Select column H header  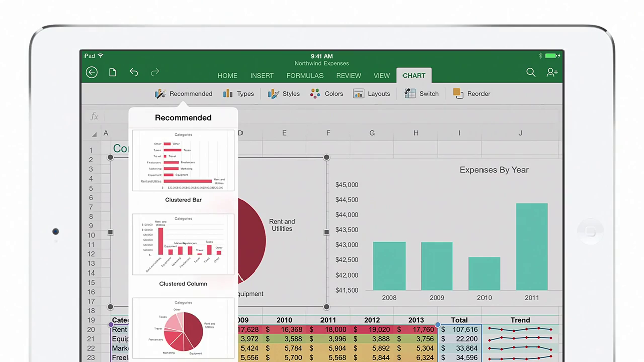pyautogui.click(x=416, y=133)
